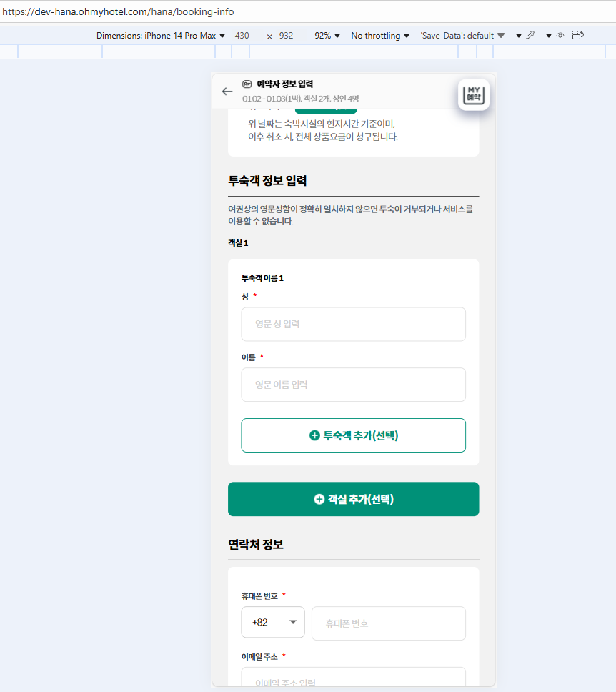
Task: Expand the No throttling dropdown
Action: (x=380, y=36)
